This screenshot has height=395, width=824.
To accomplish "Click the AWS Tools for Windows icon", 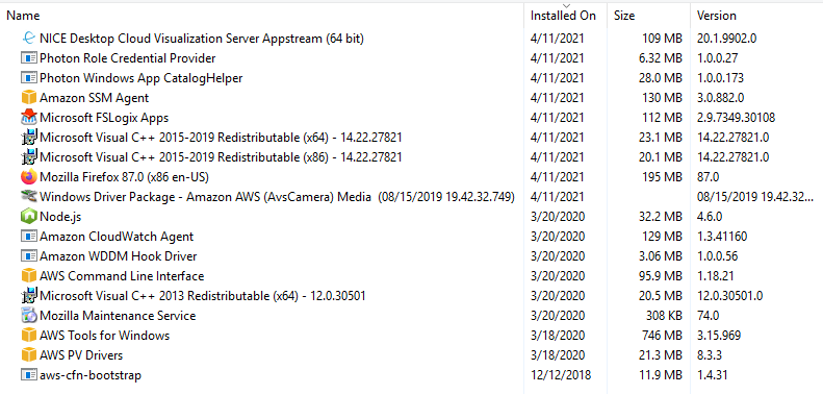I will [x=29, y=335].
